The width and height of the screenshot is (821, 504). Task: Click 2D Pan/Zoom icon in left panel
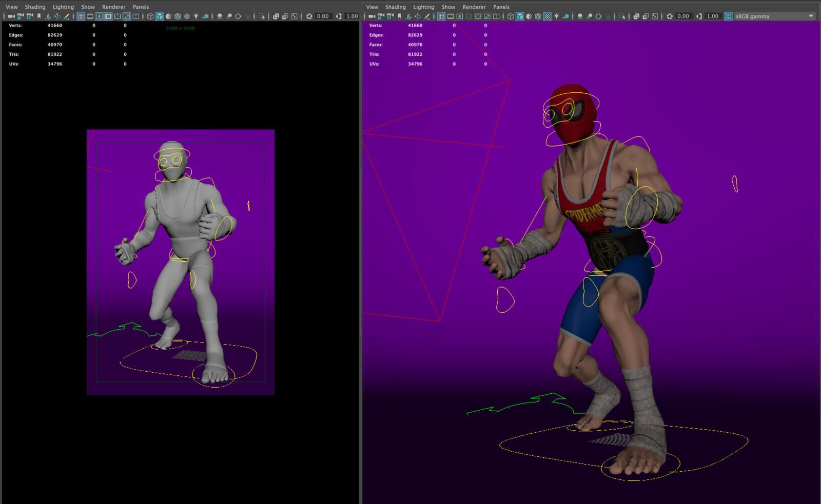point(57,16)
